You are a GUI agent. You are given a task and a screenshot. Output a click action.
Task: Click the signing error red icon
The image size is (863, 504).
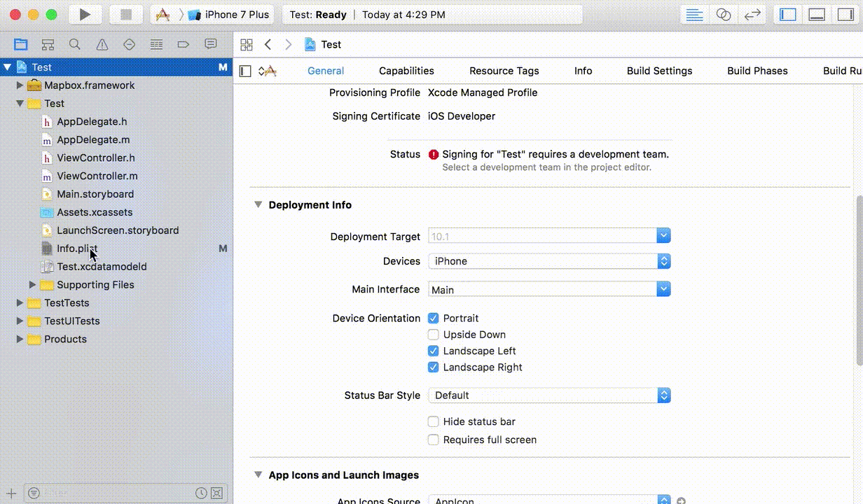(434, 154)
